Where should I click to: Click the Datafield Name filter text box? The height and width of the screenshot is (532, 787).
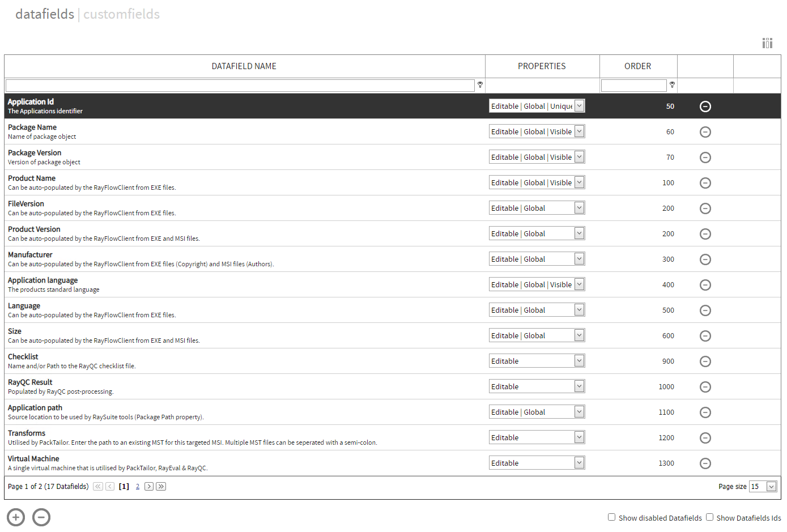point(240,86)
